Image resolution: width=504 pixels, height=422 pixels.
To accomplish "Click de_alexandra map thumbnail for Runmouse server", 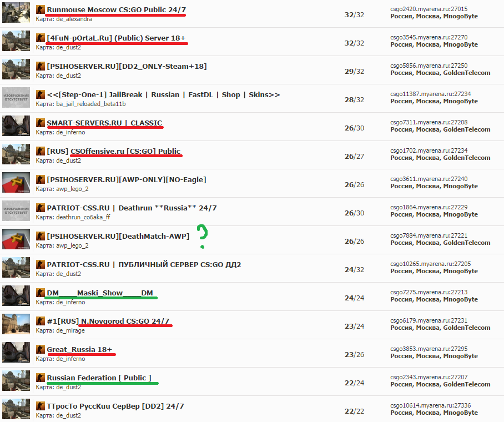I will tap(16, 13).
